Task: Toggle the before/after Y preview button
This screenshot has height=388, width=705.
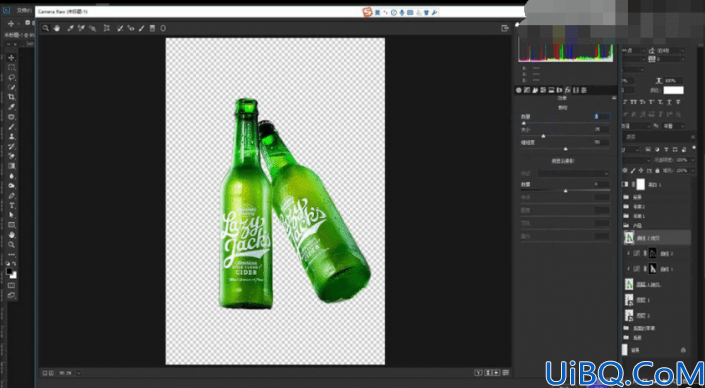Action: 479,373
